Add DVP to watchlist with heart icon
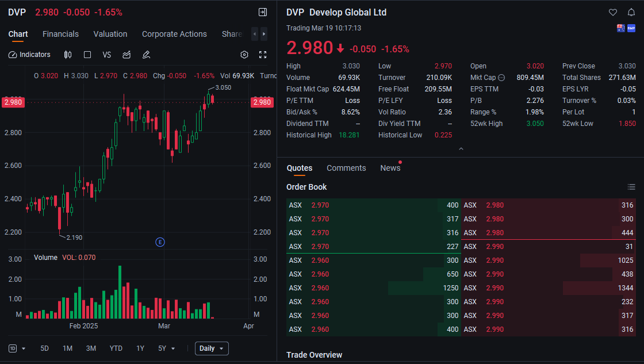 click(613, 13)
